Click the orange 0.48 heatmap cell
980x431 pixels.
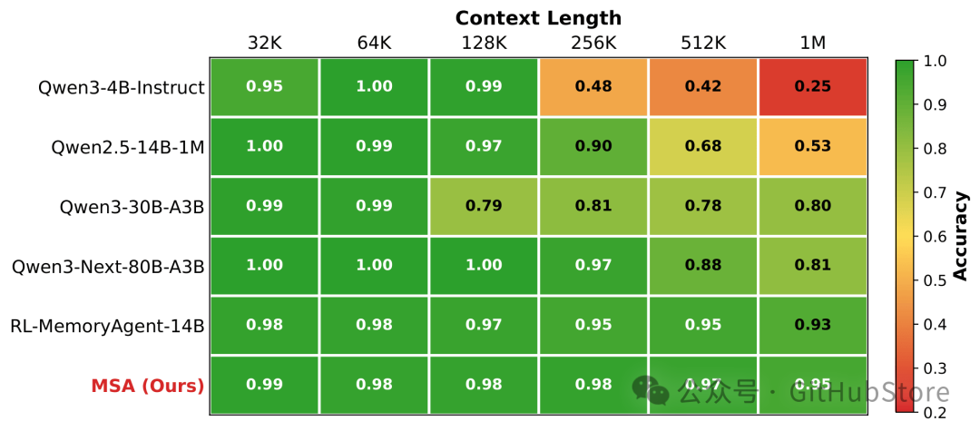coord(593,87)
